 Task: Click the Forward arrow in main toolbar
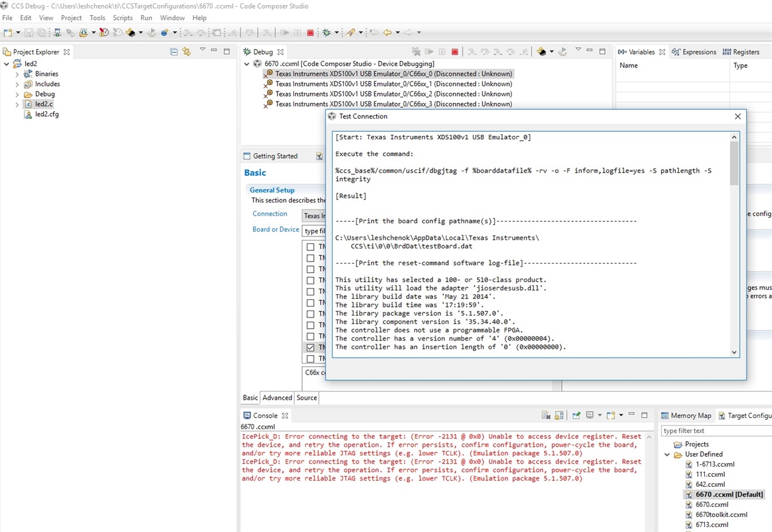click(408, 33)
